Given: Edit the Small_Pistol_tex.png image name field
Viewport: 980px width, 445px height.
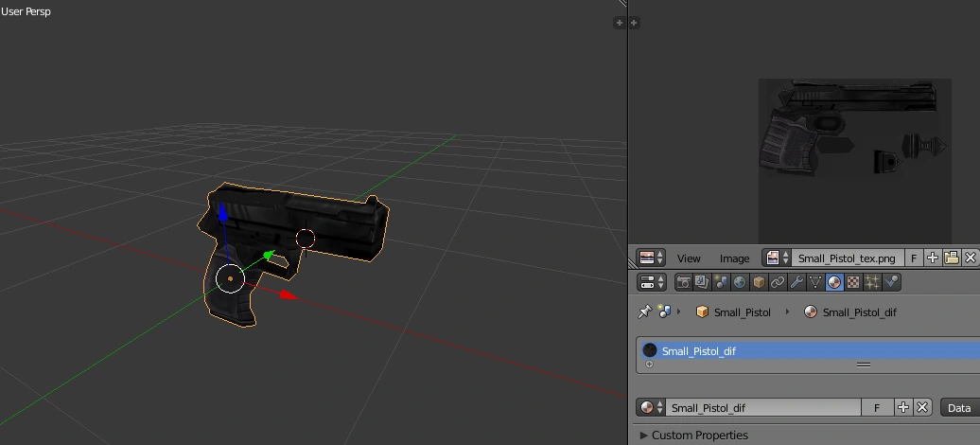Looking at the screenshot, I should 848,258.
